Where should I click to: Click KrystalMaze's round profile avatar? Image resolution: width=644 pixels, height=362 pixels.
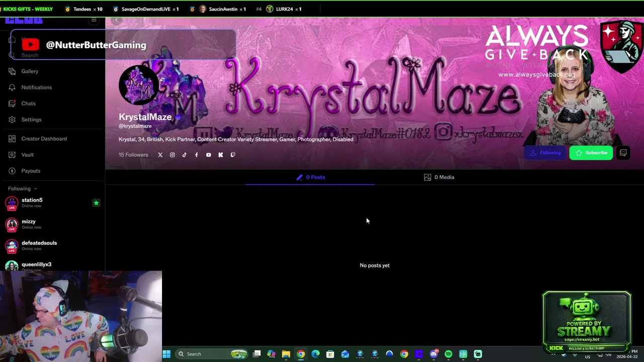(139, 85)
